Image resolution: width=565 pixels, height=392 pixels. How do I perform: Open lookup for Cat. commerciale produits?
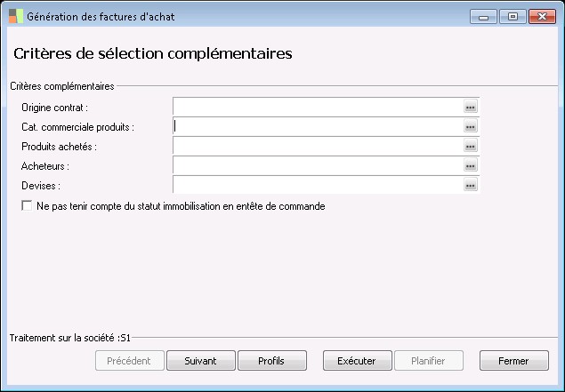tap(471, 127)
